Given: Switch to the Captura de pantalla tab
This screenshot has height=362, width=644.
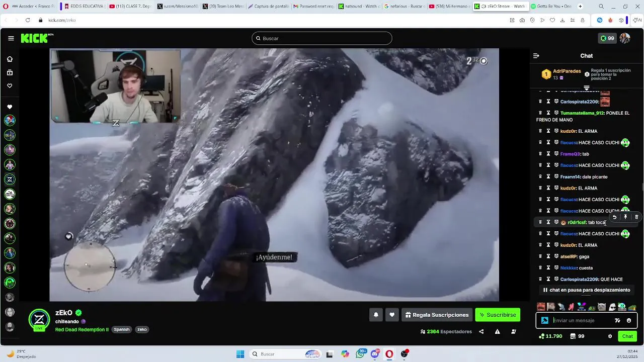Looking at the screenshot, I should click(x=268, y=7).
